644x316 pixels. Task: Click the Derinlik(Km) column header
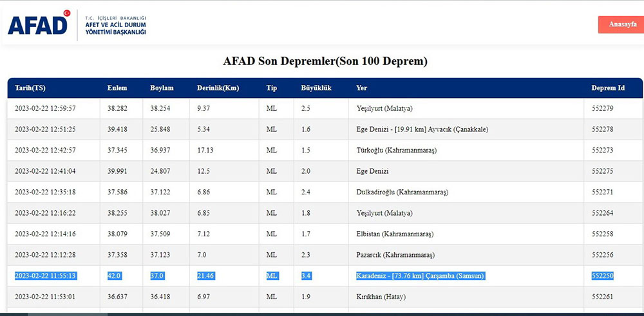[x=218, y=88]
